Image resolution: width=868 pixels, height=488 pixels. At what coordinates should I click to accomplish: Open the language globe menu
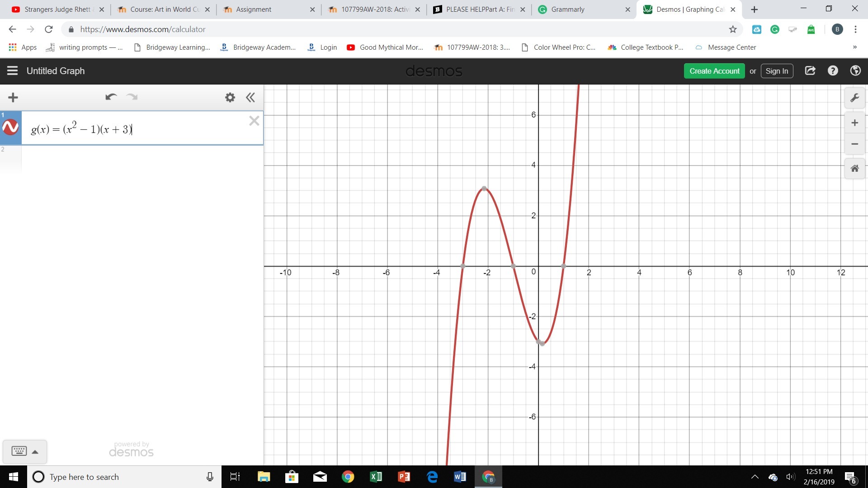855,71
